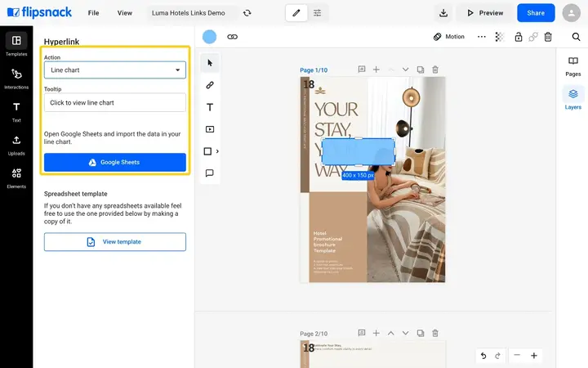Image resolution: width=588 pixels, height=368 pixels.
Task: Click the Google Sheets button
Action: pos(115,162)
